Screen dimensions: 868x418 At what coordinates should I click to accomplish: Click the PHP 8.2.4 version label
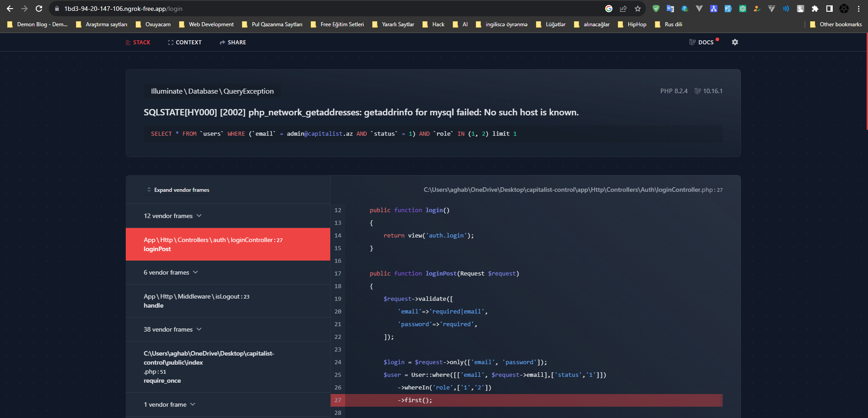click(x=674, y=91)
